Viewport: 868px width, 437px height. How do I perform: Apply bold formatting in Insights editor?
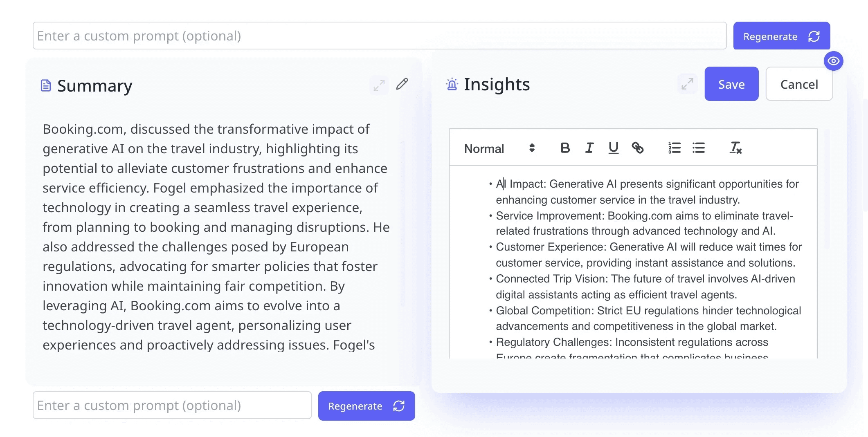[x=565, y=148]
